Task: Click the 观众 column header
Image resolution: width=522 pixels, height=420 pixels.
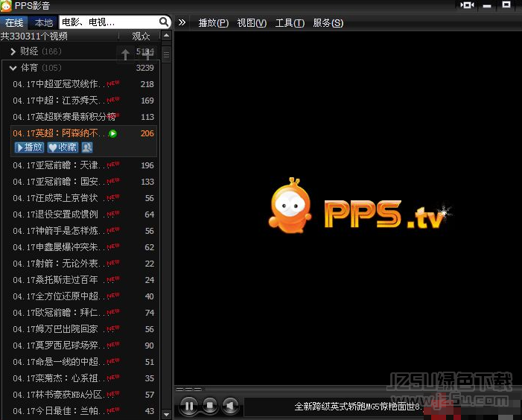Action: [x=141, y=36]
